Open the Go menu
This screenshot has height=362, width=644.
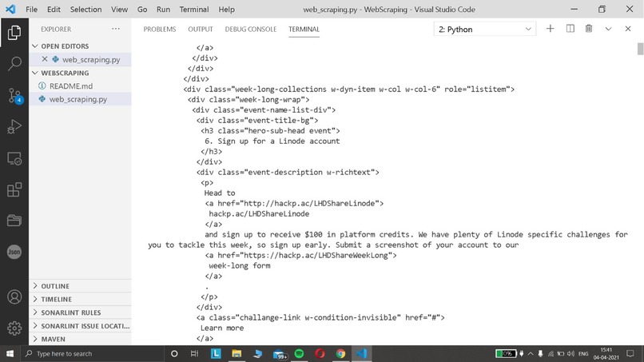(x=142, y=9)
